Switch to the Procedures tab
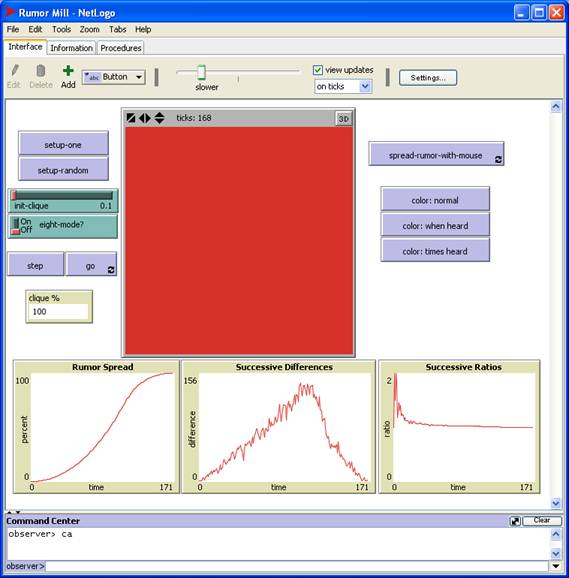Screen dimensions: 569x578 [x=121, y=48]
